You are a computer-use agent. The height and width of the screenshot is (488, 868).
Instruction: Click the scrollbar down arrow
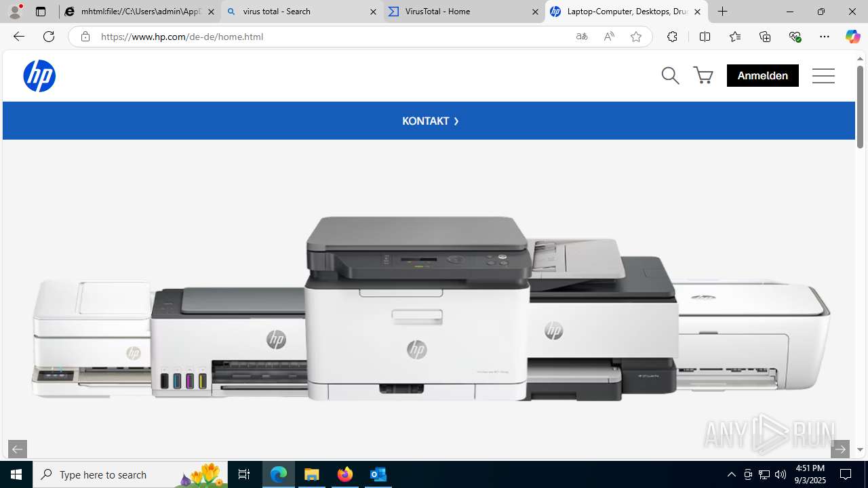[x=860, y=449]
